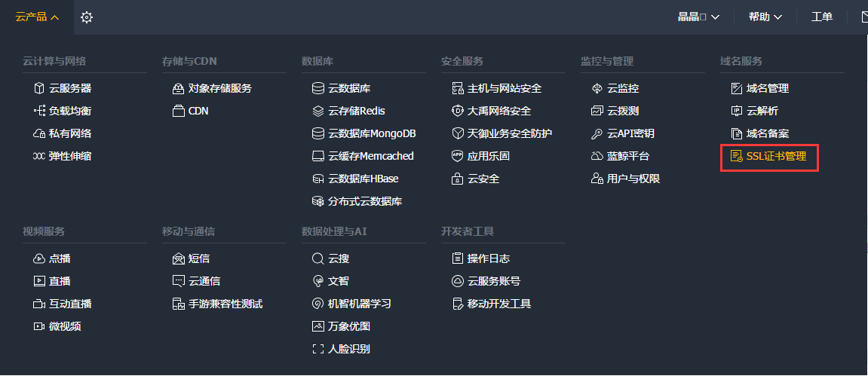The width and height of the screenshot is (868, 376).
Task: Go to 云存储Redis service
Action: point(356,111)
